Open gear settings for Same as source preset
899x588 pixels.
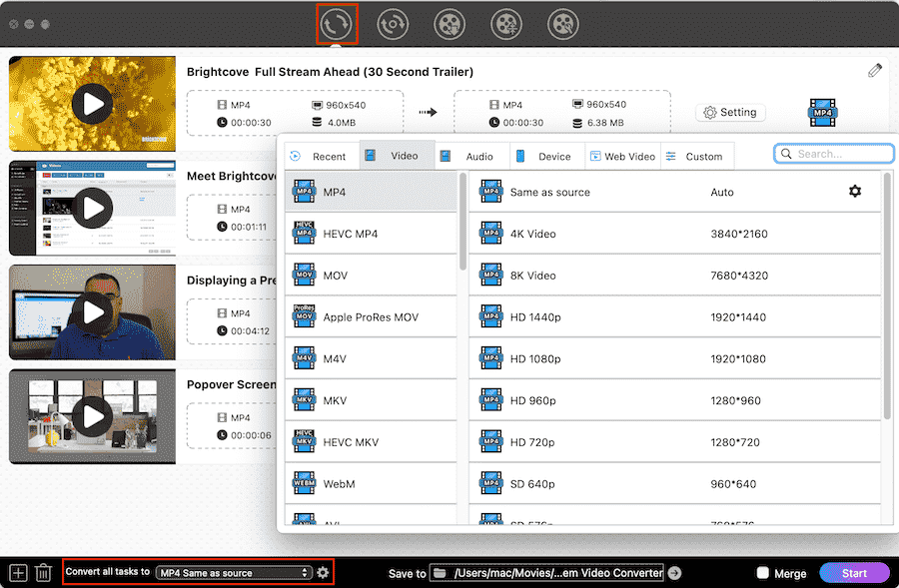coord(855,191)
